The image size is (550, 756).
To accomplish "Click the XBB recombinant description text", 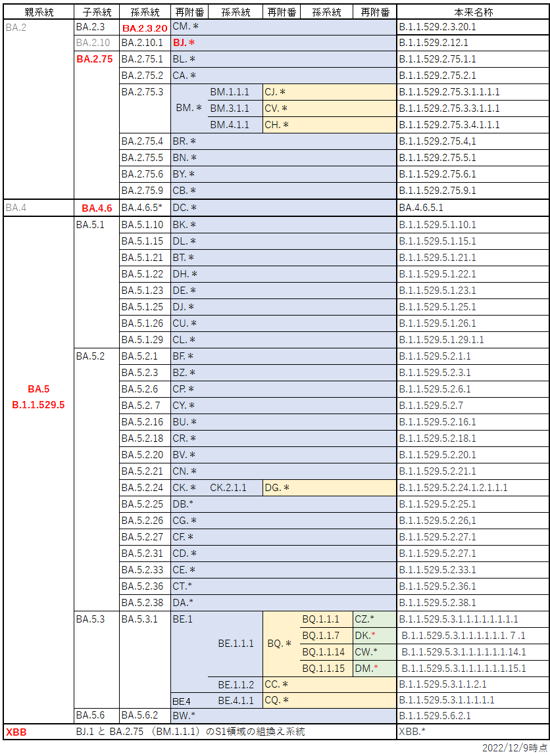I will pos(191,732).
